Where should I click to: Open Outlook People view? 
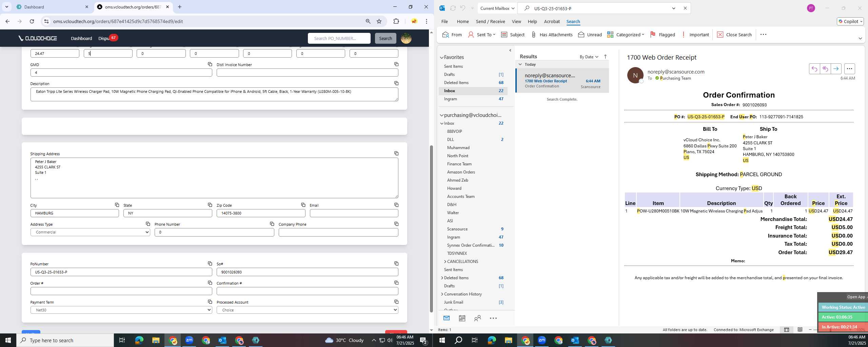pos(477,318)
